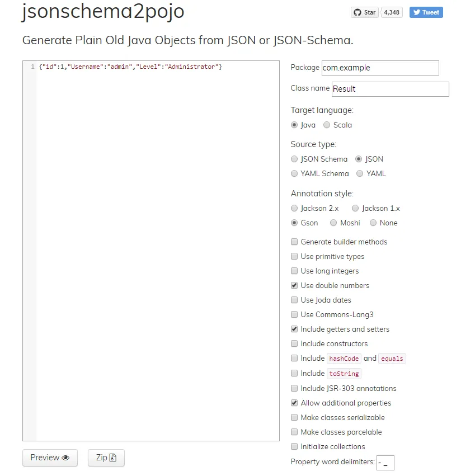Screen dimensions: 475x476
Task: Select Jackson 2.x annotation style
Action: (x=294, y=209)
